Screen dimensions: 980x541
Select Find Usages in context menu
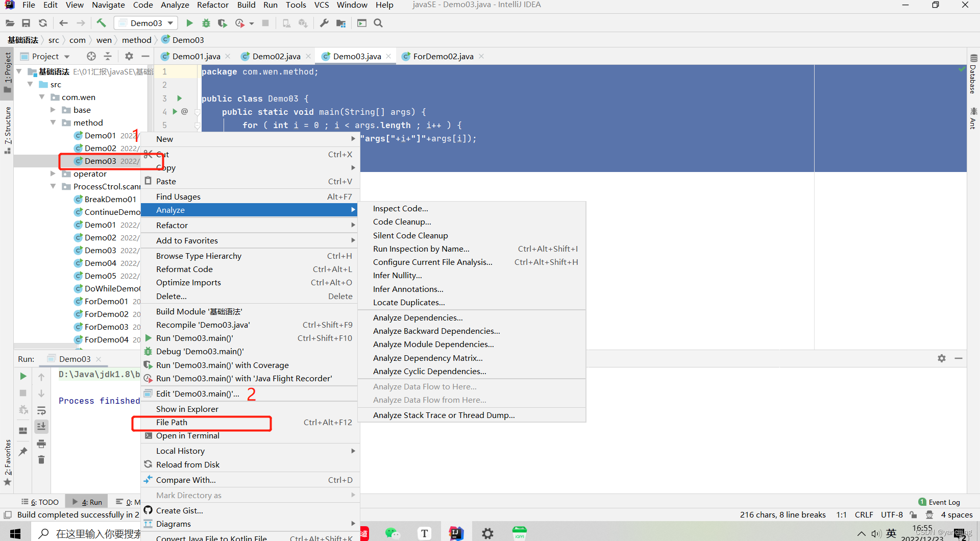[x=250, y=196]
